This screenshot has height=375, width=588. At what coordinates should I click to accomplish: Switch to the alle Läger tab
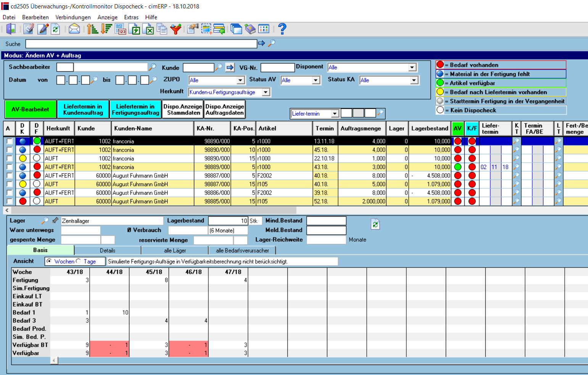[x=175, y=251]
